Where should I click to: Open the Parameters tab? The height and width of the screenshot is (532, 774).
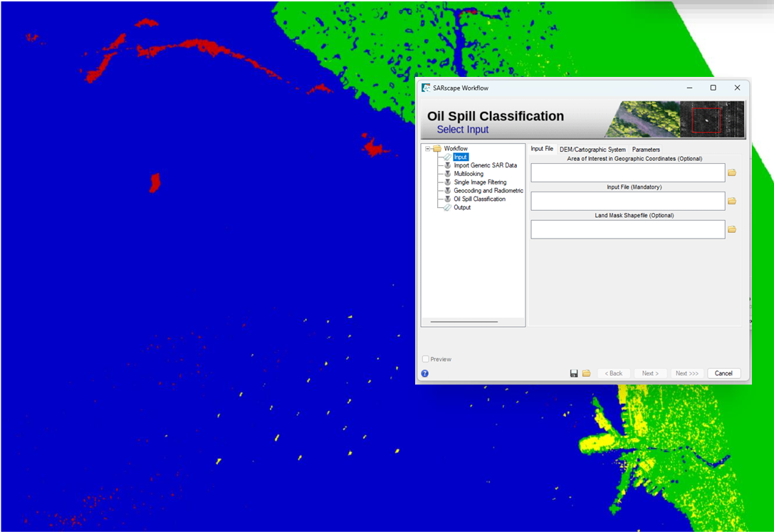646,150
